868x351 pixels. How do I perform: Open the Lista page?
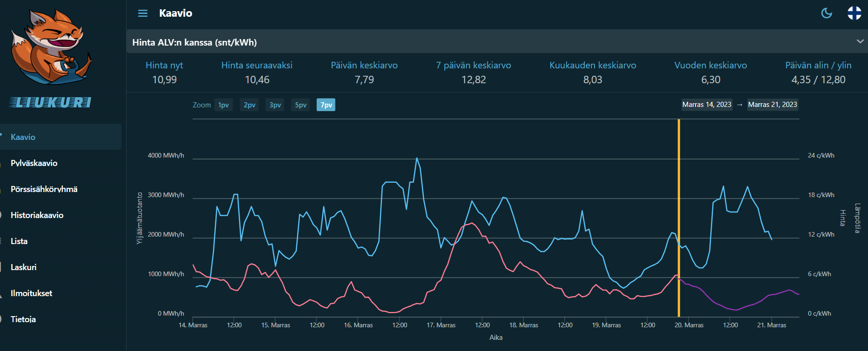tap(19, 241)
